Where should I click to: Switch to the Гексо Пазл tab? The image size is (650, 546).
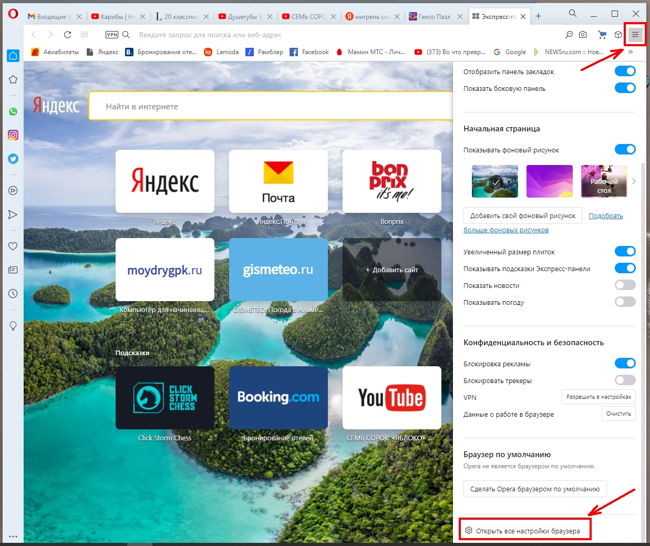(435, 17)
